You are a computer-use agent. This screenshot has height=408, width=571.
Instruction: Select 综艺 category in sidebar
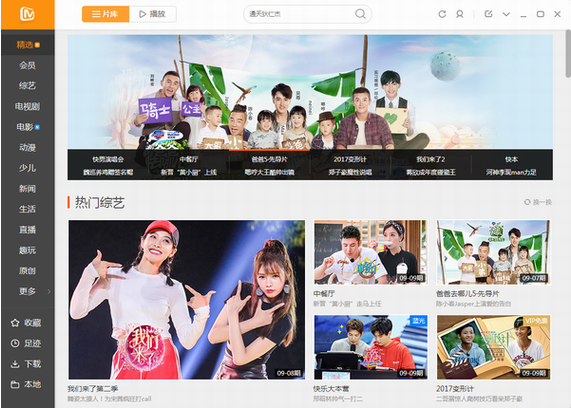pos(28,86)
